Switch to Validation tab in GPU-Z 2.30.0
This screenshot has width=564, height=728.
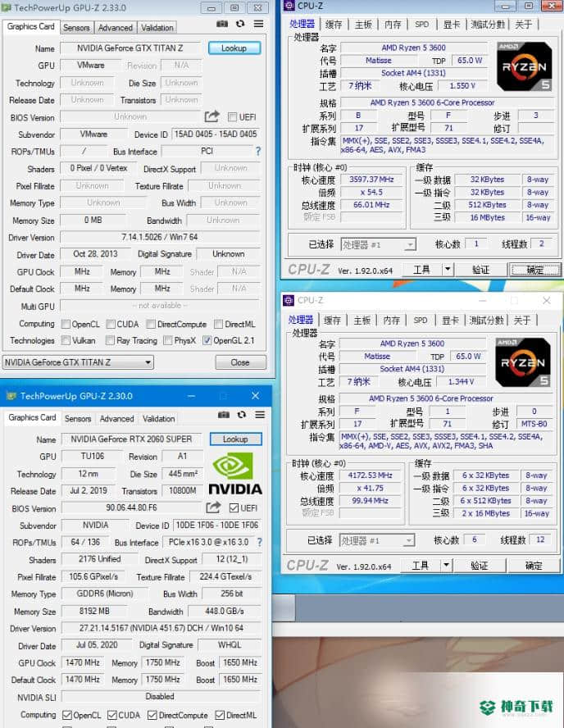(x=158, y=418)
